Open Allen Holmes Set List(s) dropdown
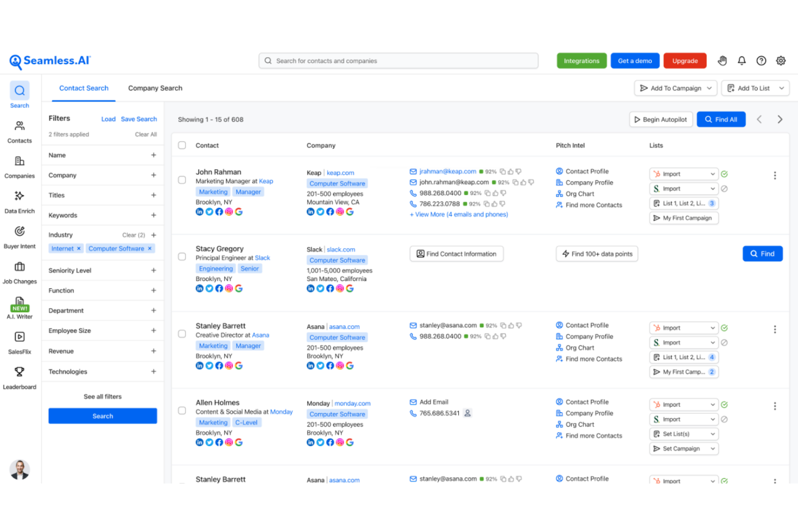This screenshot has width=798, height=532. [x=684, y=434]
